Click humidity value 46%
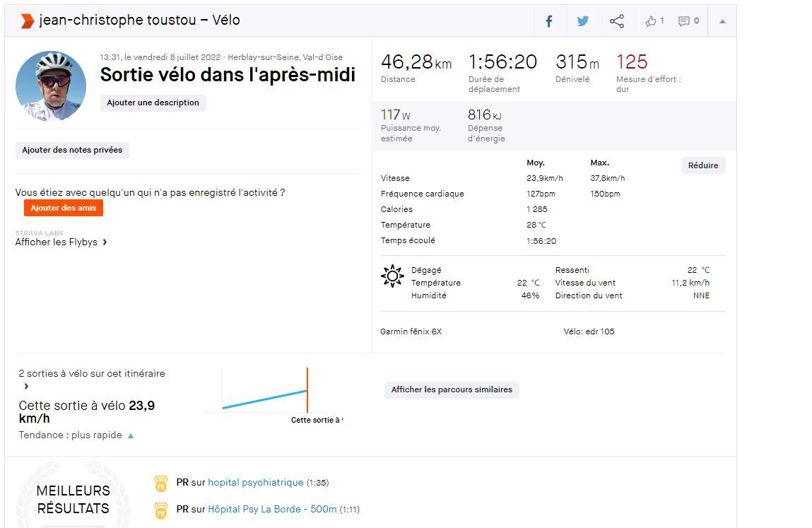Viewport: 812px width, 528px height. 530,295
